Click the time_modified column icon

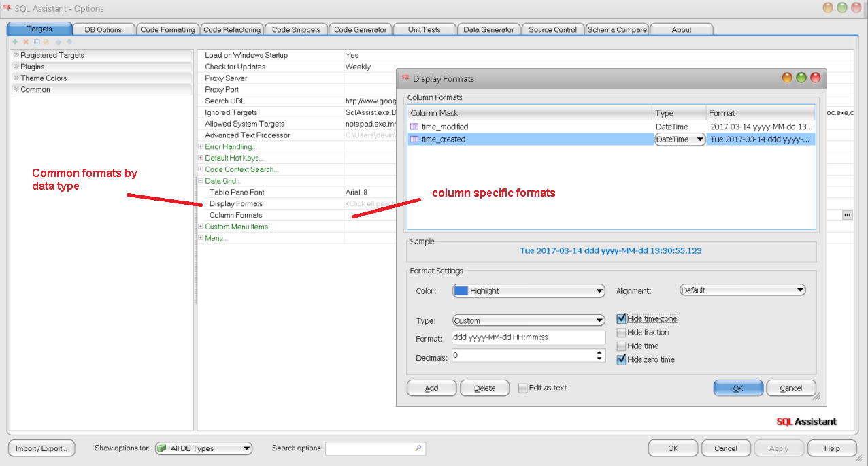414,127
